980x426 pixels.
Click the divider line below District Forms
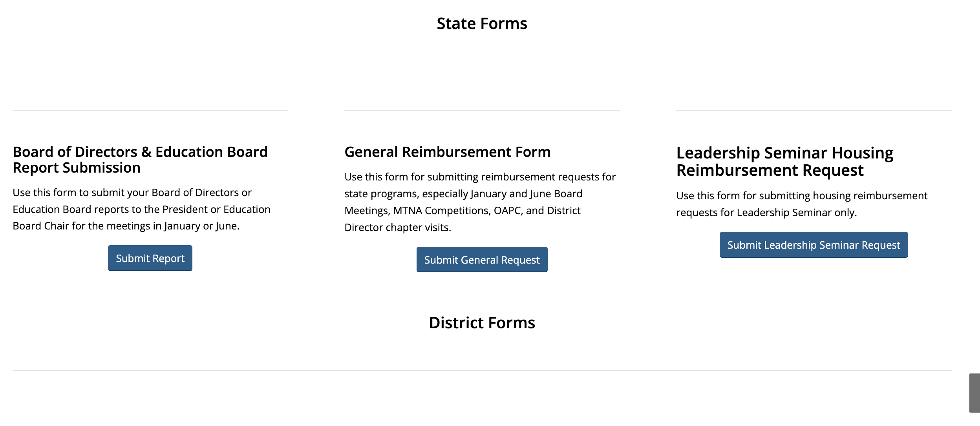482,370
